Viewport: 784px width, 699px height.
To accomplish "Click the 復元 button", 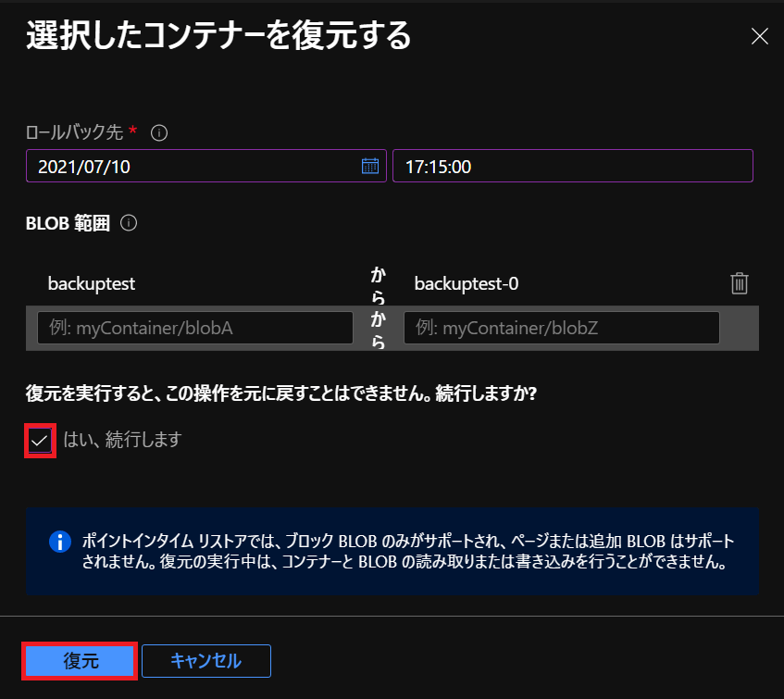I will click(x=80, y=661).
